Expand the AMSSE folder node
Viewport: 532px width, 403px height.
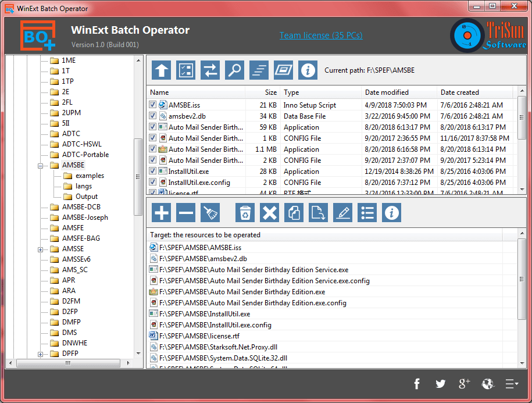41,249
